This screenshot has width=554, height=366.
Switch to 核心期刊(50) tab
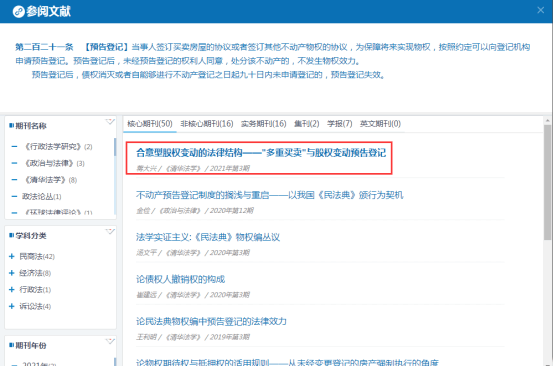tap(150, 124)
